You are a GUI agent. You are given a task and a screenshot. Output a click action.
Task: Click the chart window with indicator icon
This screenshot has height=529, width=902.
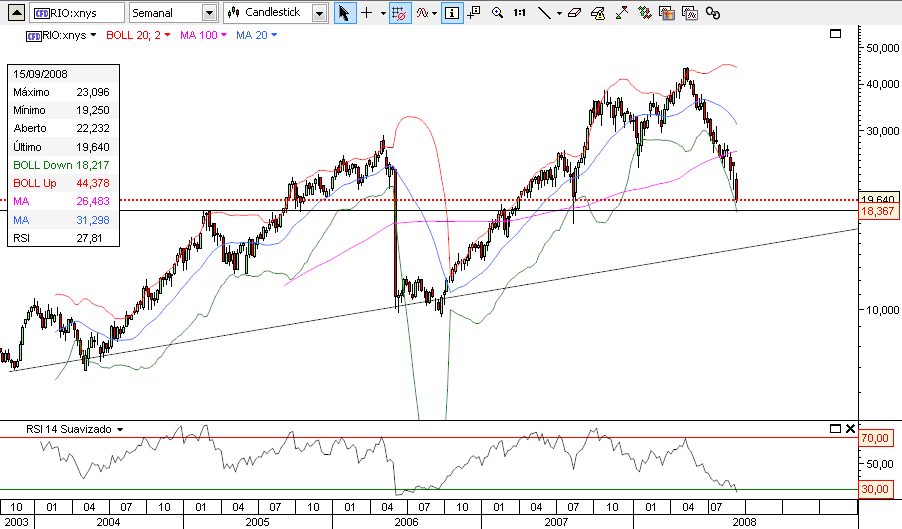click(x=690, y=13)
